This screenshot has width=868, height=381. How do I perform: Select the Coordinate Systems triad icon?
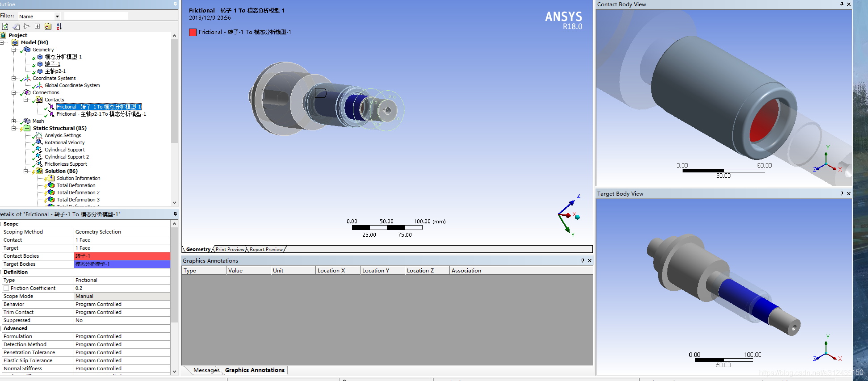click(27, 78)
